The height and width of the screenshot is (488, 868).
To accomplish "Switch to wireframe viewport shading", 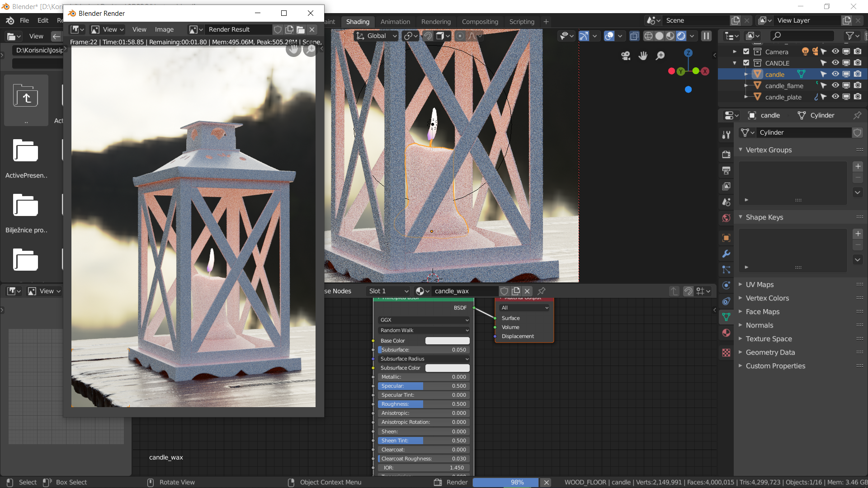I will 648,36.
